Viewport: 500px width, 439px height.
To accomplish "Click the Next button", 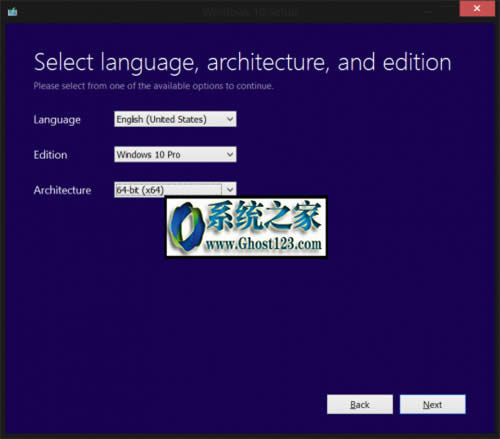I will 433,404.
